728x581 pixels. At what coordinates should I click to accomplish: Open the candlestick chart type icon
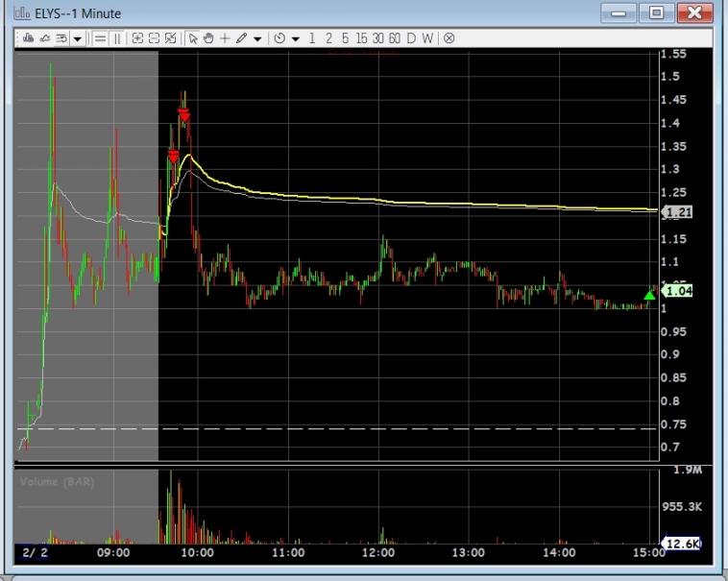click(x=28, y=38)
